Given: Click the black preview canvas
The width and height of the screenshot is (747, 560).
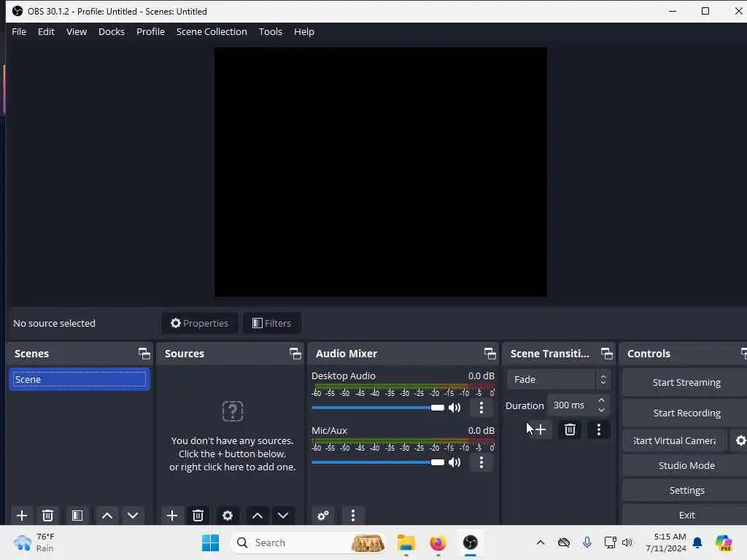Looking at the screenshot, I should pos(380,172).
